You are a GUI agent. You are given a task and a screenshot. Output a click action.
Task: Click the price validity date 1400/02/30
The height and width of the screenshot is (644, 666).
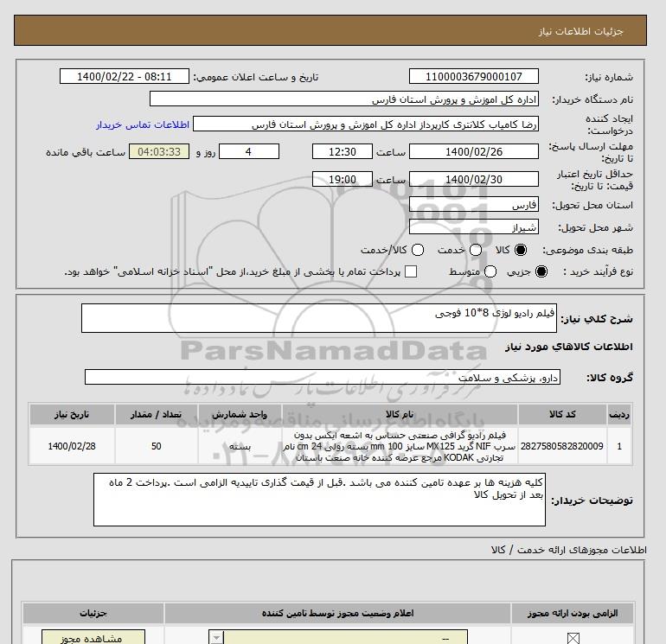click(474, 179)
